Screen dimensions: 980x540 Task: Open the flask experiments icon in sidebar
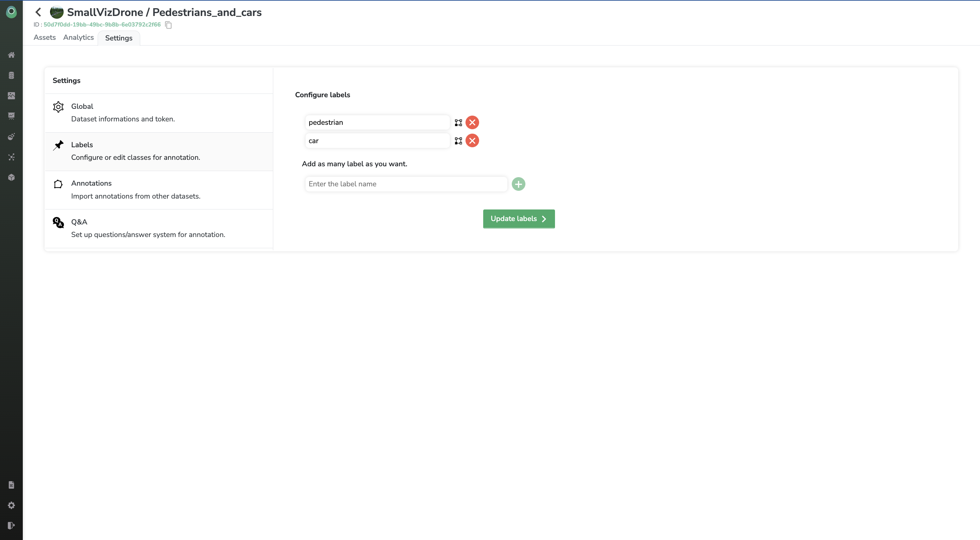(12, 136)
